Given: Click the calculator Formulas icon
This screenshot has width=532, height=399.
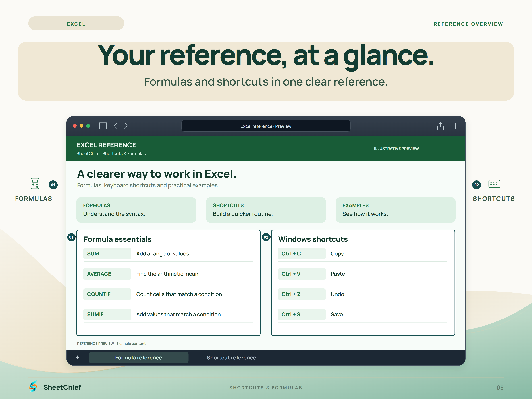Looking at the screenshot, I should point(35,184).
